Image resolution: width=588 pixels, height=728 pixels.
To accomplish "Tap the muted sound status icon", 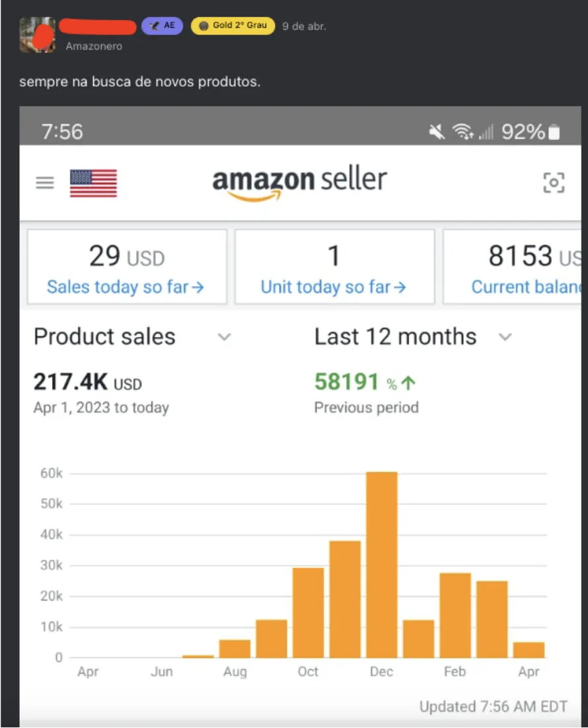I will pos(437,132).
